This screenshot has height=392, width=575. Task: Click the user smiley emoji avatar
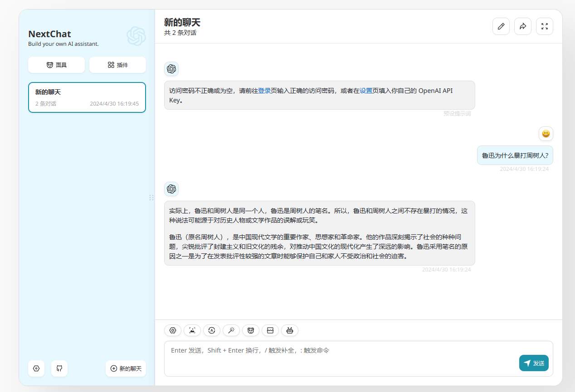click(546, 134)
